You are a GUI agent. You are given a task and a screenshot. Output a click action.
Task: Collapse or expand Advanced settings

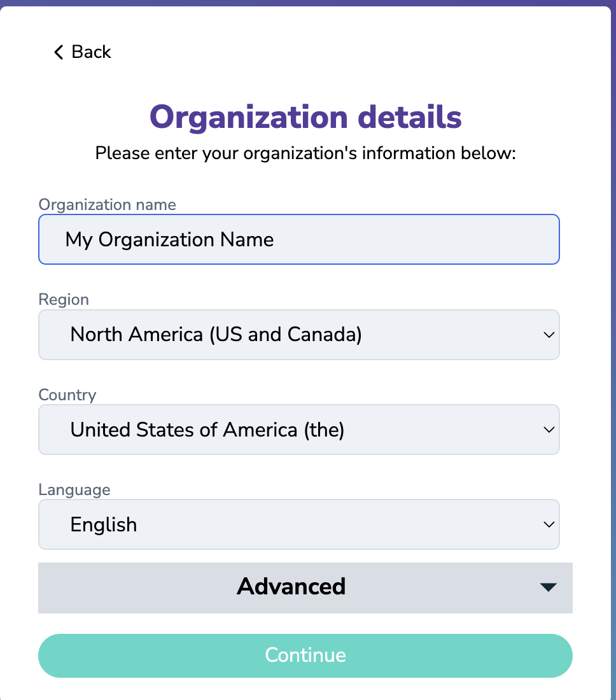(305, 587)
